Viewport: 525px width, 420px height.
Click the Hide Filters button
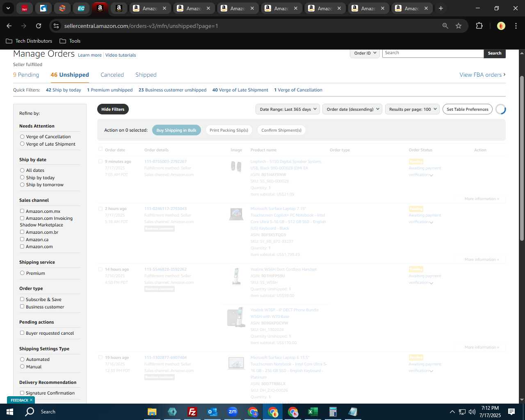coord(113,109)
